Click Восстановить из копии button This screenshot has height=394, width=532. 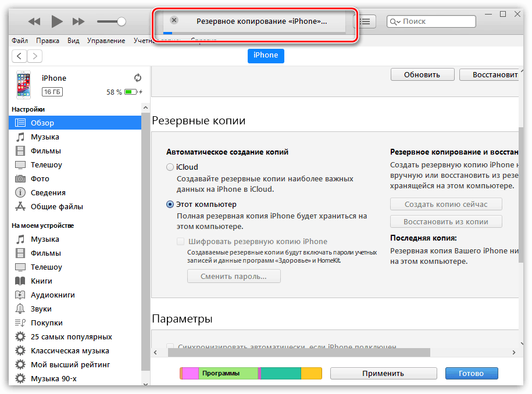(446, 222)
